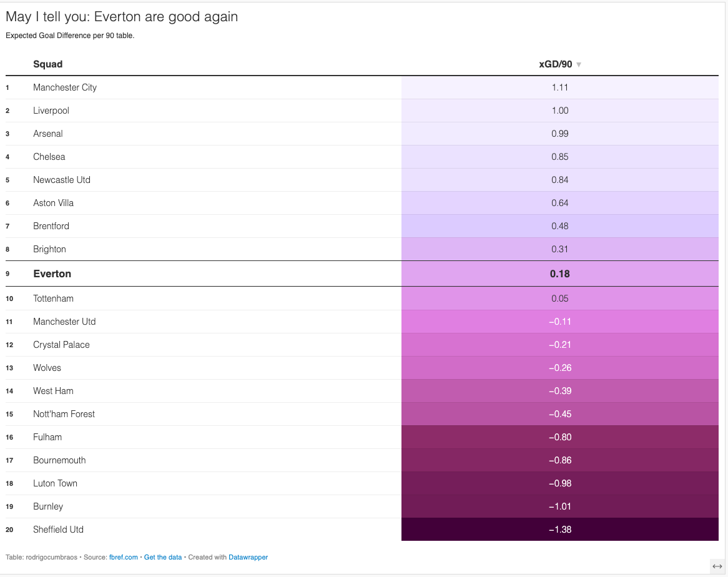Select the West Ham squad name
728x577 pixels.
54,391
